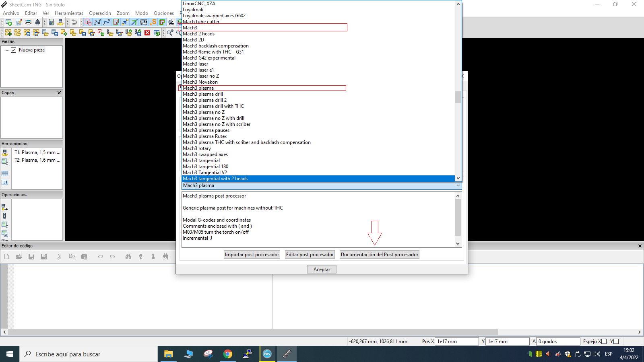Select T2: Plasma, 1,6 mm tool
Image resolution: width=644 pixels, height=362 pixels.
37,160
